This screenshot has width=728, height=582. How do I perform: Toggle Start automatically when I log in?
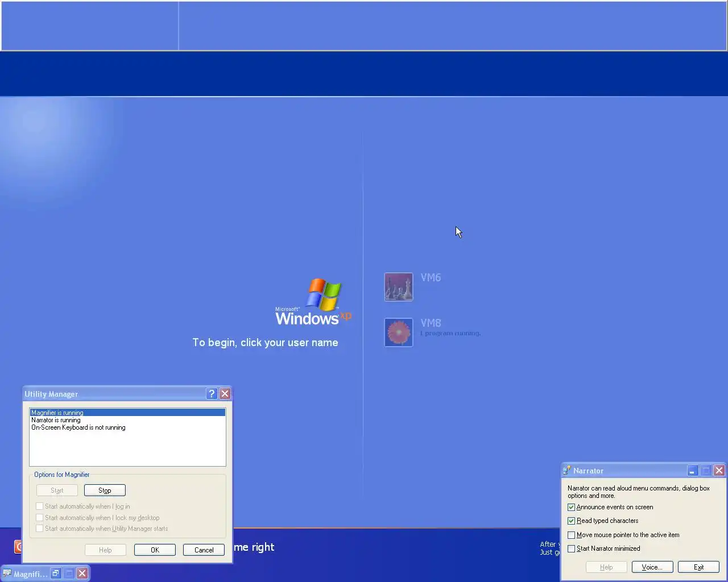pos(39,506)
